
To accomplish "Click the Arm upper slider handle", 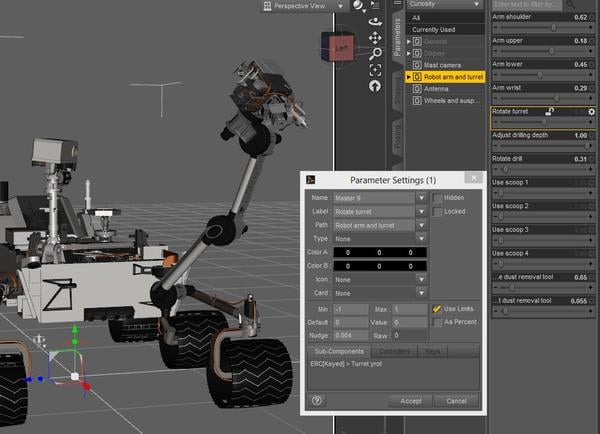I will tap(551, 51).
